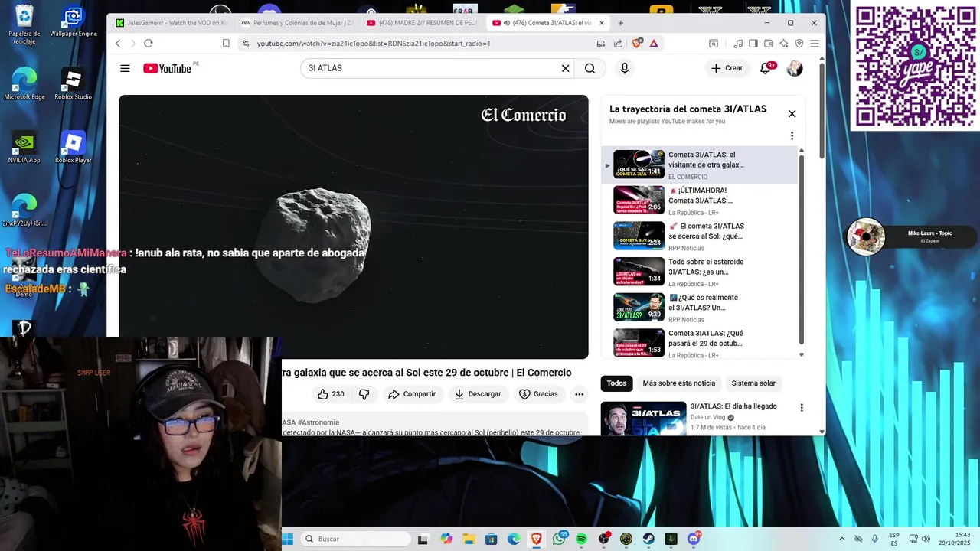Viewport: 980px width, 551px height.
Task: Go to the YouTube home logo
Action: tap(167, 68)
